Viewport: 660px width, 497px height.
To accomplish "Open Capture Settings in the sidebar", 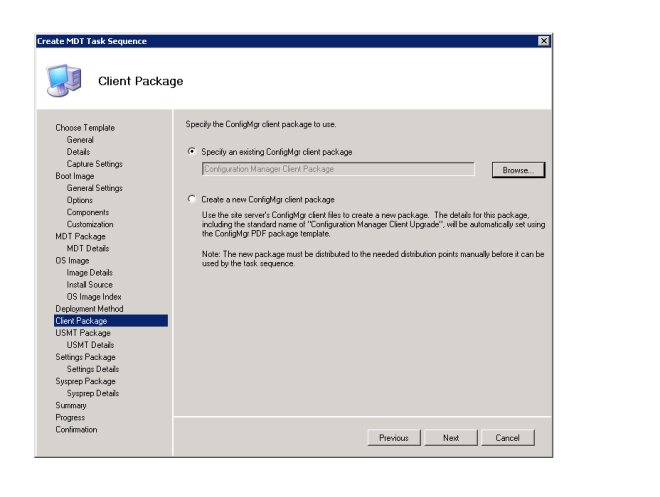I will [x=95, y=164].
